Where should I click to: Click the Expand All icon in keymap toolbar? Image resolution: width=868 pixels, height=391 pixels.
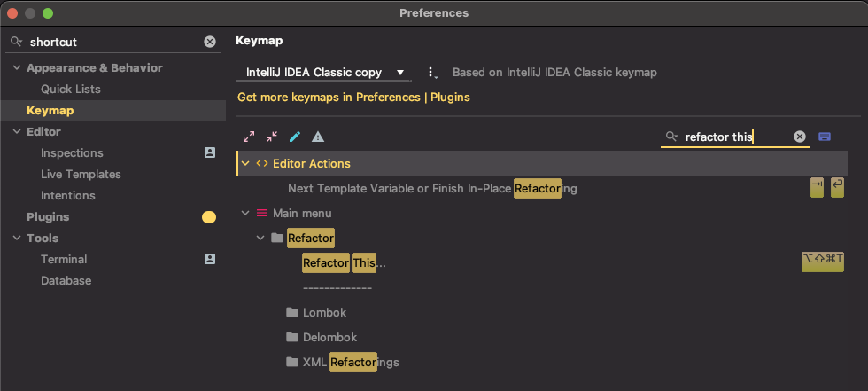(249, 137)
